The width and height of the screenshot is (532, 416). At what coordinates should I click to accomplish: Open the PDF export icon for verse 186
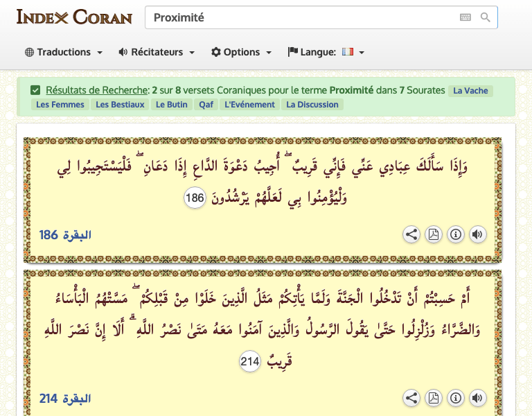434,234
